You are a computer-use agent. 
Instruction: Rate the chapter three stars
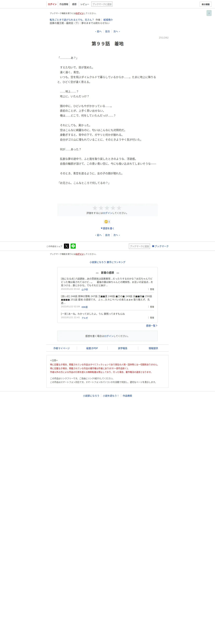[x=107, y=208]
